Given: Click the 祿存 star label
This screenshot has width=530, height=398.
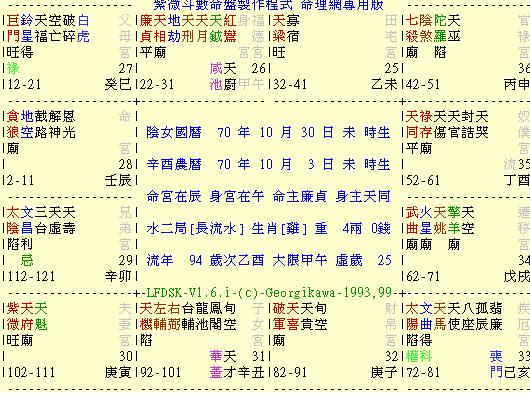Looking at the screenshot, I should [x=426, y=124].
